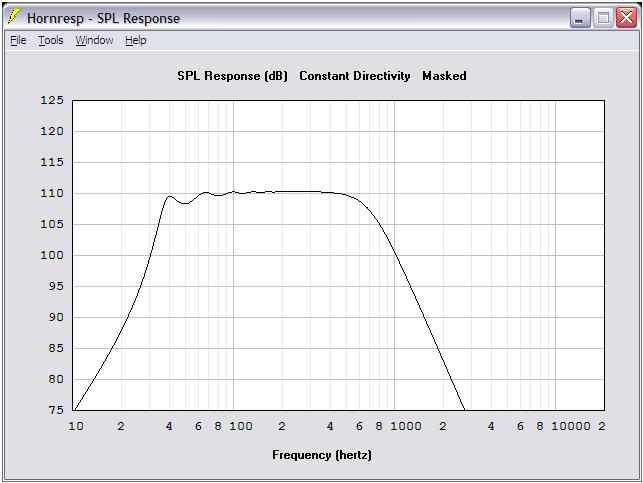Screen dimensions: 643x483
Task: Click the 85 dB axis value
Action: (x=56, y=348)
